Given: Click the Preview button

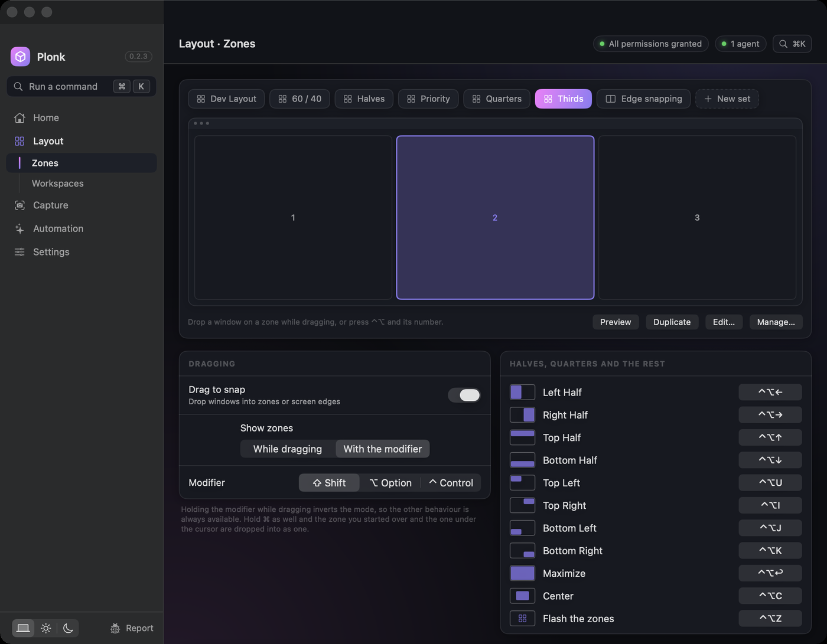Looking at the screenshot, I should [616, 322].
